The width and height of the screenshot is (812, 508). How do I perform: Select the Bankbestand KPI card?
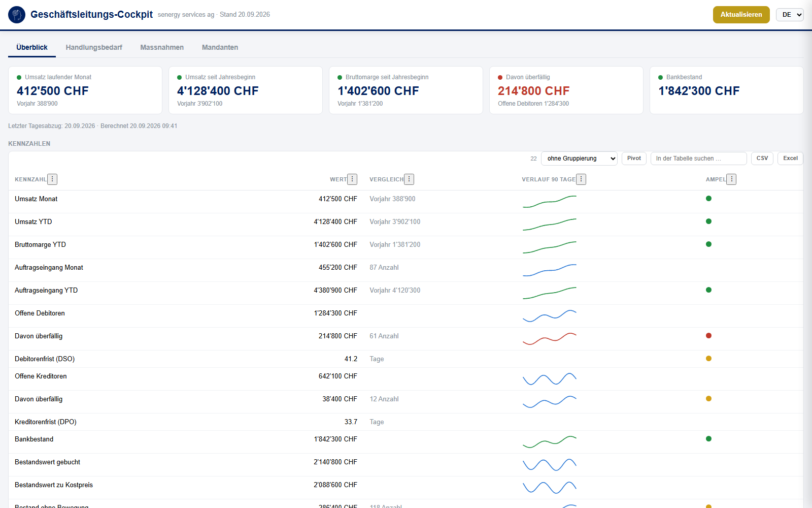726,90
